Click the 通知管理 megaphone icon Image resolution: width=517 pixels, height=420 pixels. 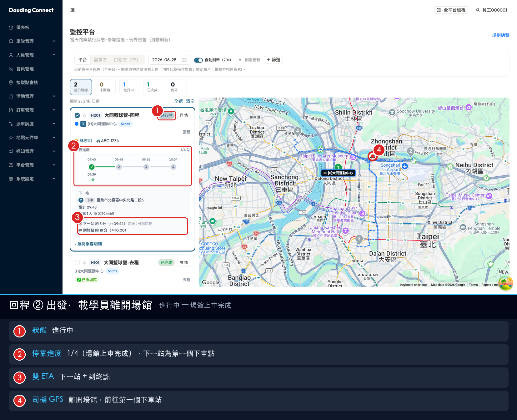(11, 151)
